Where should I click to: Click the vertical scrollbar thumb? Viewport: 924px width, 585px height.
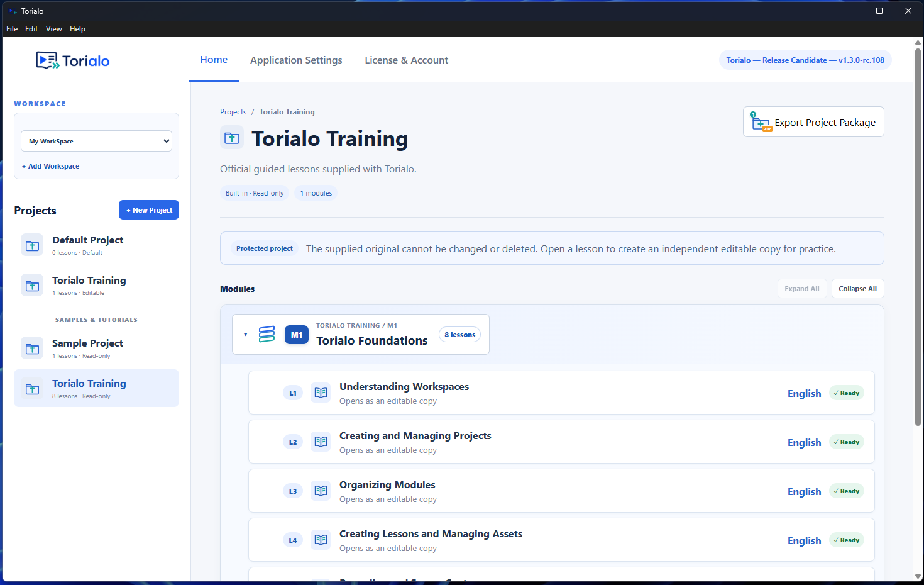[x=918, y=236]
